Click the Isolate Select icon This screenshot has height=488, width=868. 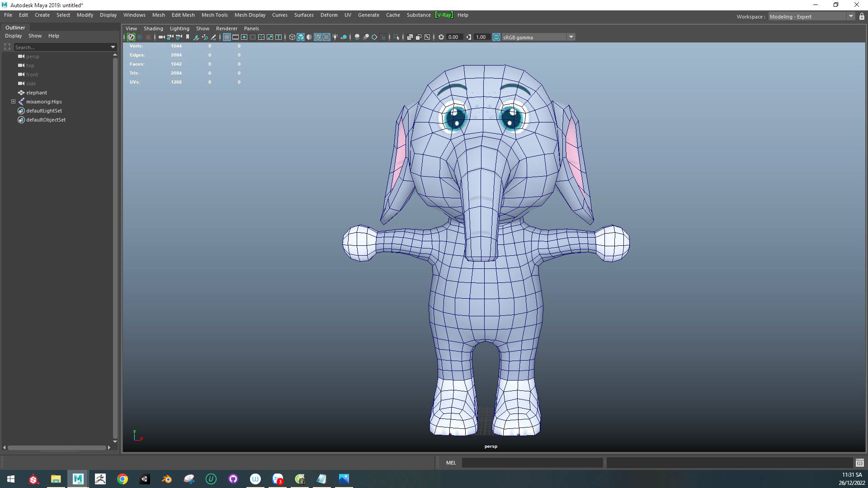[396, 37]
